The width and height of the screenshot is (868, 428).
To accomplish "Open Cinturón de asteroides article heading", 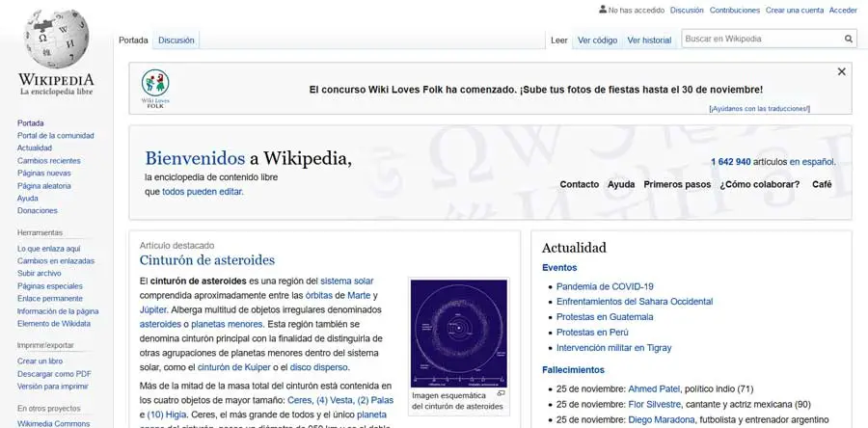I will tap(207, 260).
